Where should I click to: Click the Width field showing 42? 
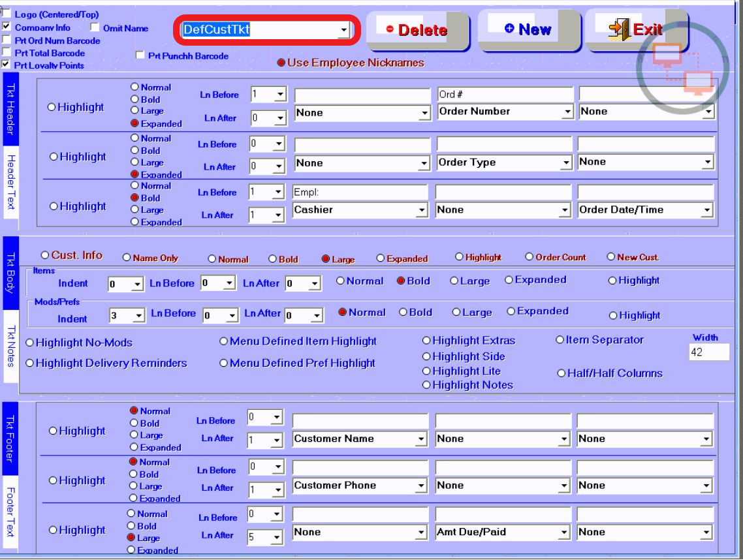(x=709, y=352)
